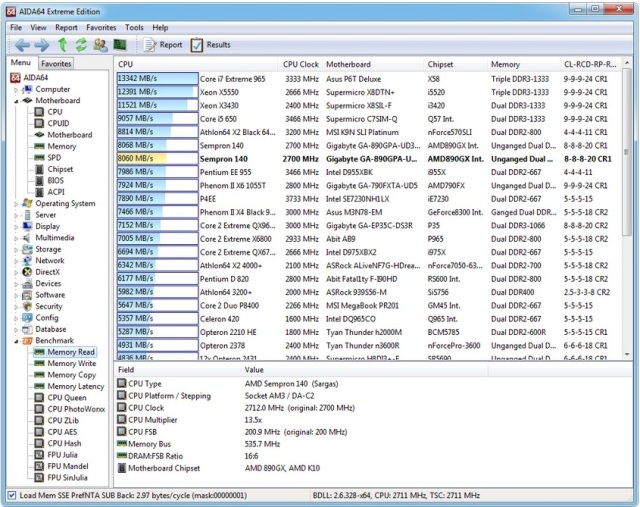This screenshot has height=507, width=640.
Task: Open the Help menu
Action: (x=160, y=28)
